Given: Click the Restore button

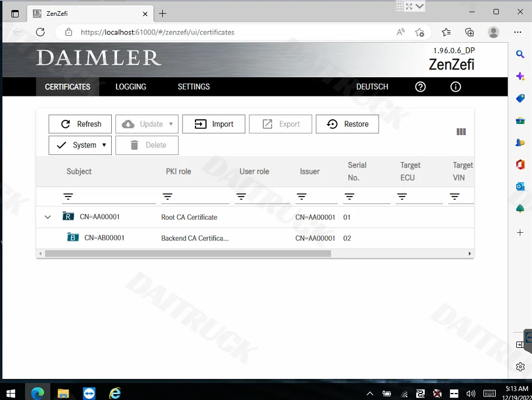Looking at the screenshot, I should pos(348,124).
